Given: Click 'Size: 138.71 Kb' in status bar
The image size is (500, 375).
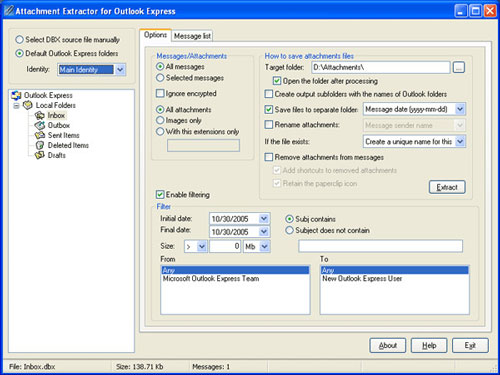Looking at the screenshot, I should [x=140, y=367].
